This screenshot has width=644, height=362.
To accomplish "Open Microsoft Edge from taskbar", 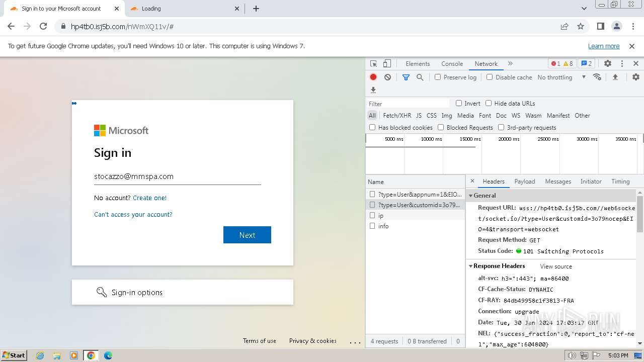I will (108, 355).
